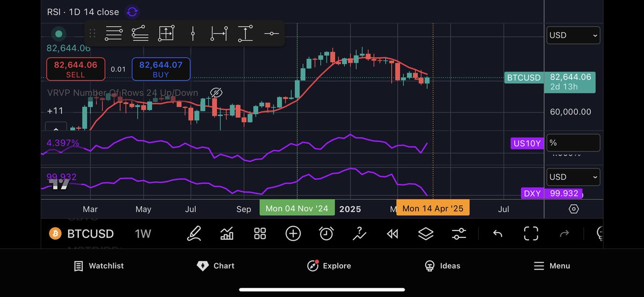Switch to the Chart tab
644x297 pixels.
[216, 266]
